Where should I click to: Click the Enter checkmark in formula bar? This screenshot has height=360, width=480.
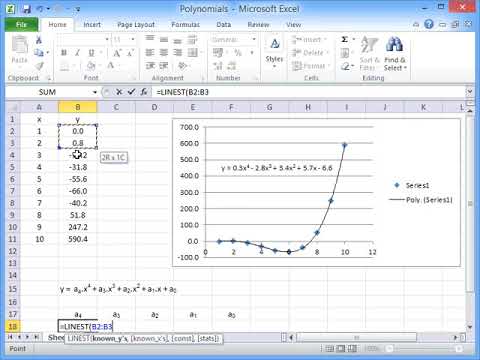tap(131, 92)
